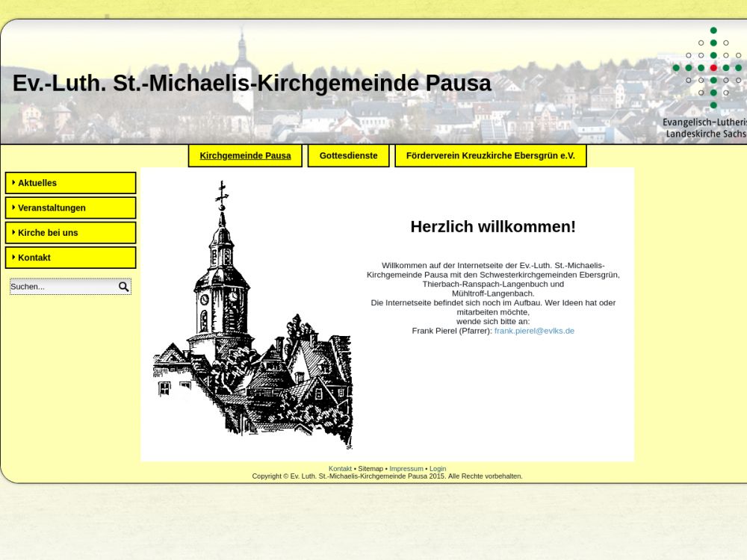The width and height of the screenshot is (747, 560).
Task: Open the footer Sitemap link
Action: click(x=371, y=469)
